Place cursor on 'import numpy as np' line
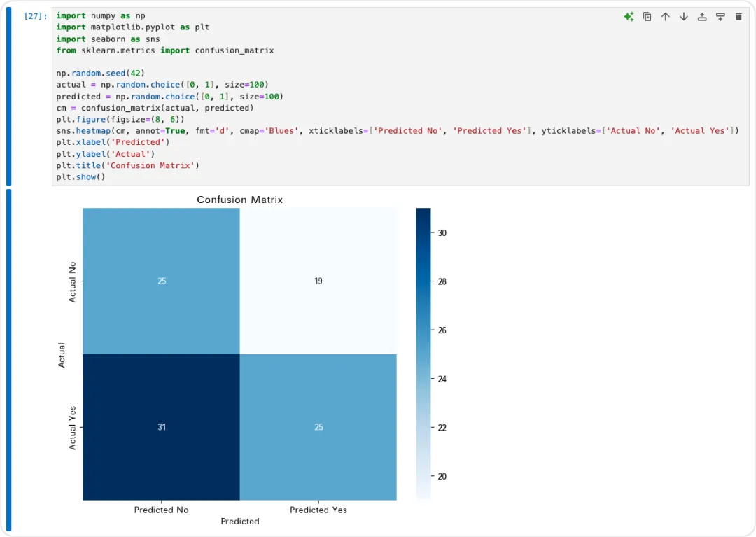The width and height of the screenshot is (756, 537). 101,16
